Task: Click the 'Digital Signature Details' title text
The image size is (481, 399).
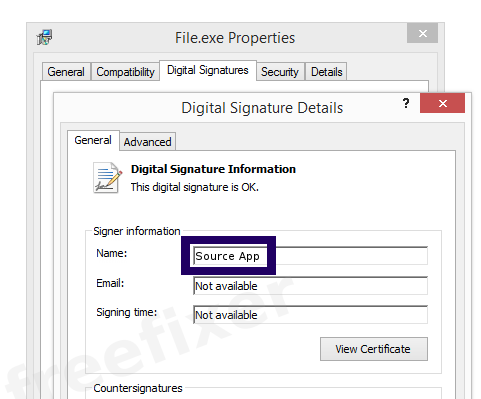Action: click(262, 108)
